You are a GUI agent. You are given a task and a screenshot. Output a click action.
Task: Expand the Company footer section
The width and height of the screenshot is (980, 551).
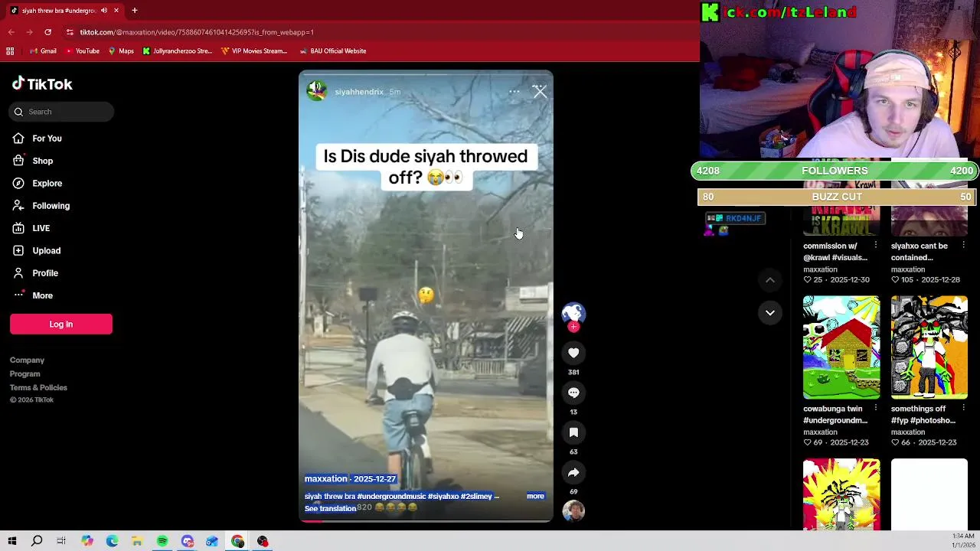(27, 360)
